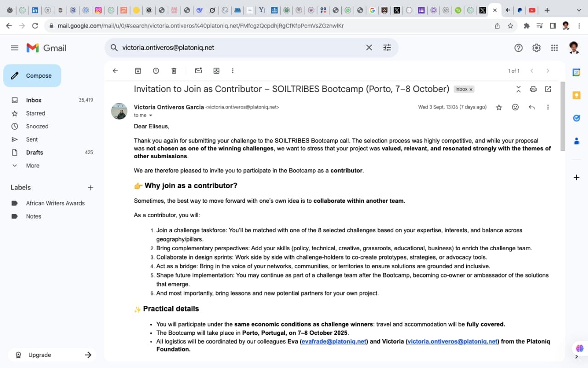The image size is (588, 368).
Task: Open the email in a new window
Action: (x=548, y=89)
